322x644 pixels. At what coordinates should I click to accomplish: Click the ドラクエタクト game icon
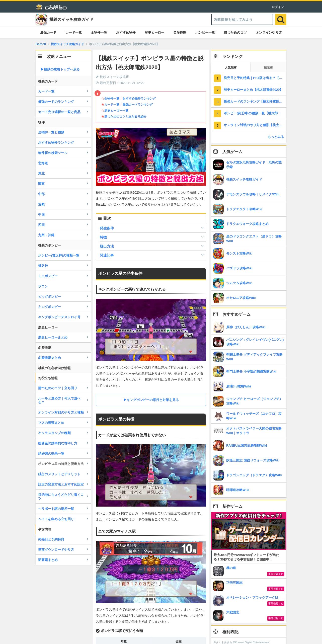tap(218, 209)
